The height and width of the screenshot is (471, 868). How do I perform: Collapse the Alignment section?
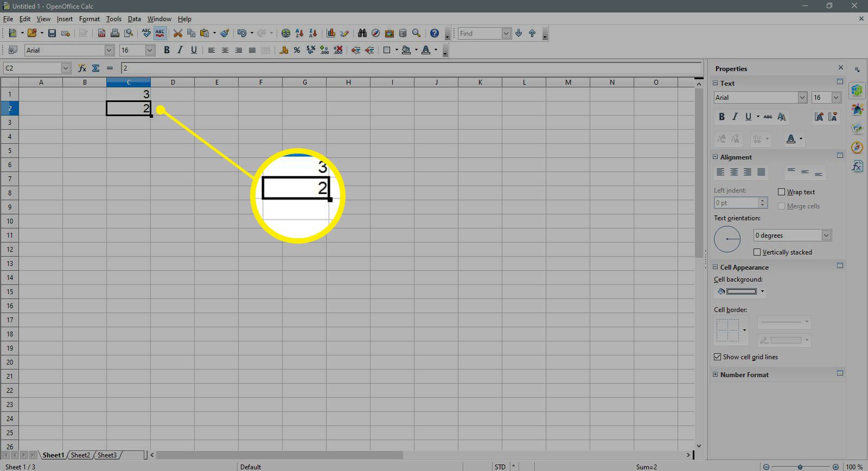coord(715,157)
